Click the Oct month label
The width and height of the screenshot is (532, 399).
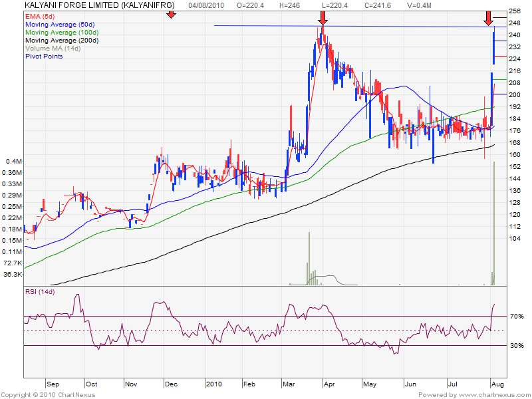pyautogui.click(x=91, y=384)
